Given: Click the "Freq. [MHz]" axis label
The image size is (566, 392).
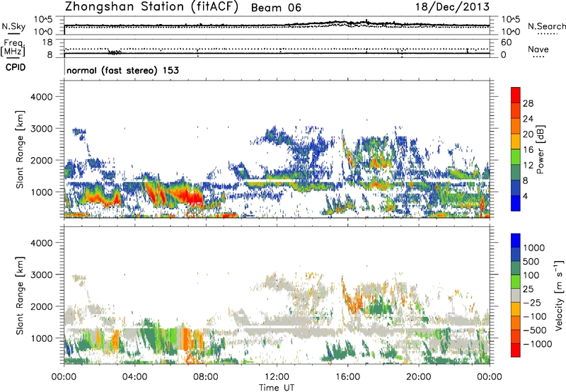Looking at the screenshot, I should click(x=13, y=47).
